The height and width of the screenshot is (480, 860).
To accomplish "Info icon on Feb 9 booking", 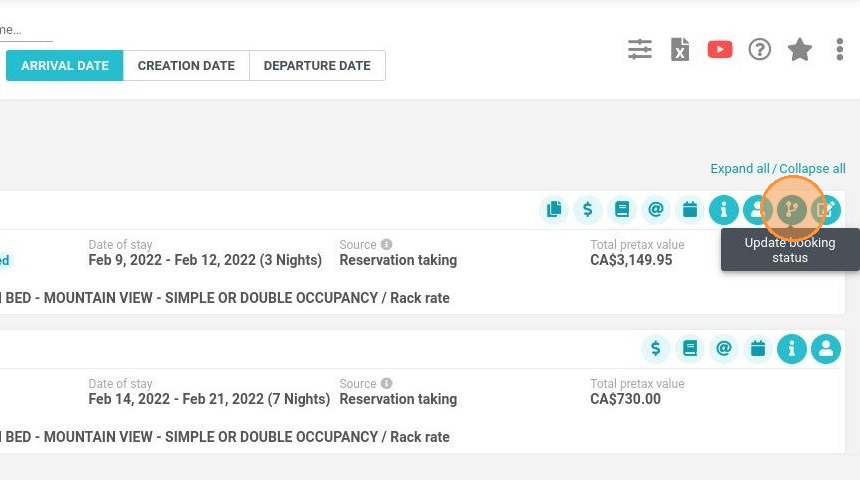I will (724, 210).
